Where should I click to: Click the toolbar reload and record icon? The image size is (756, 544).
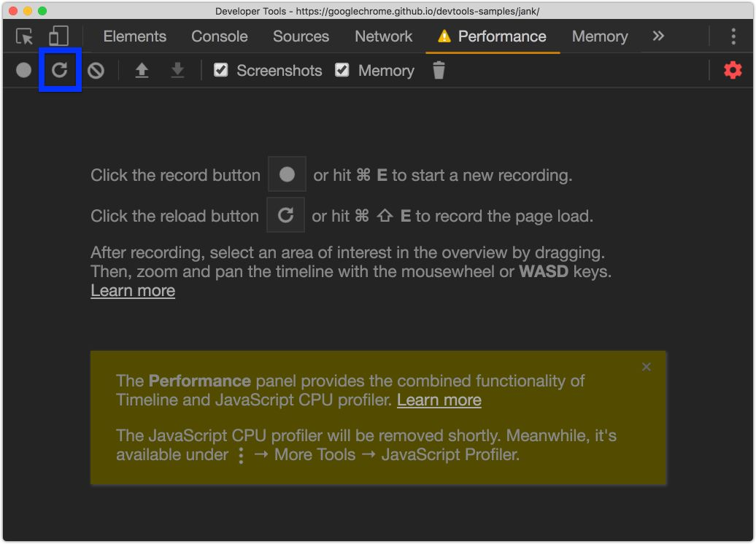coord(60,70)
